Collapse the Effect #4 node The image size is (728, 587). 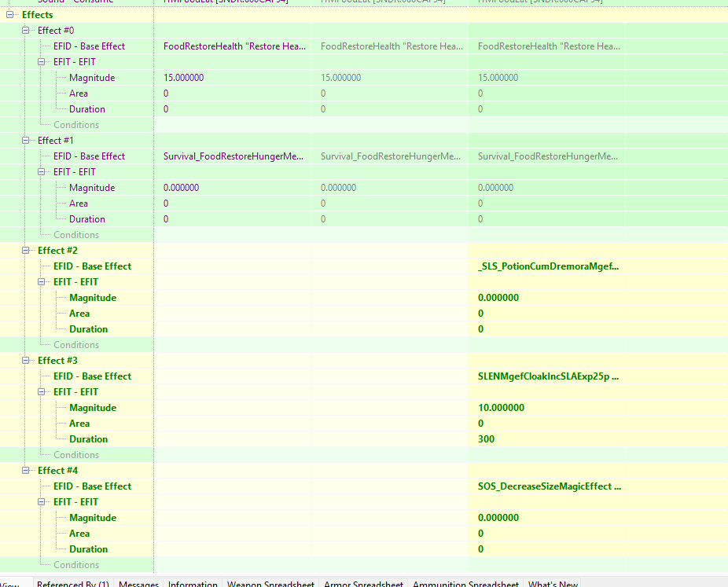(25, 471)
